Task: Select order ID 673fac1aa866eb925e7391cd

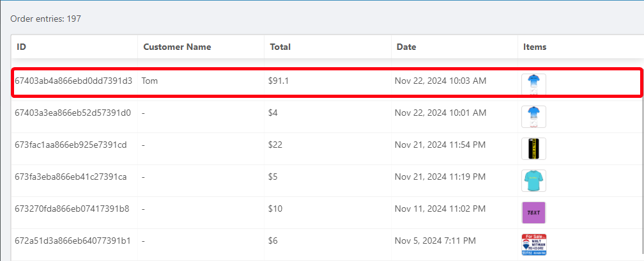Action: pos(71,145)
